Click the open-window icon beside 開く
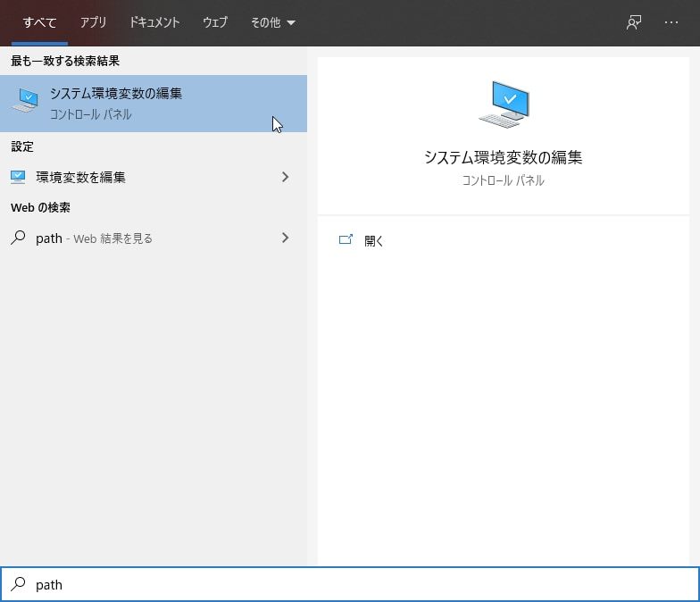The height and width of the screenshot is (602, 700). 346,240
